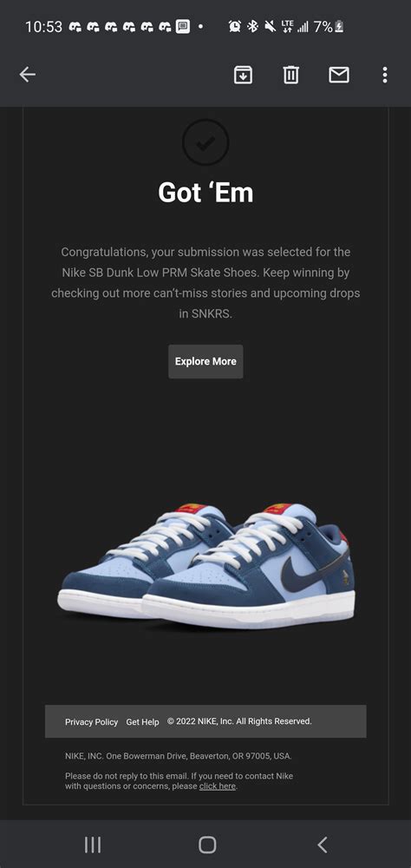Screen dimensions: 411x868
Task: Tap the checkmark circle icon
Action: tap(205, 143)
